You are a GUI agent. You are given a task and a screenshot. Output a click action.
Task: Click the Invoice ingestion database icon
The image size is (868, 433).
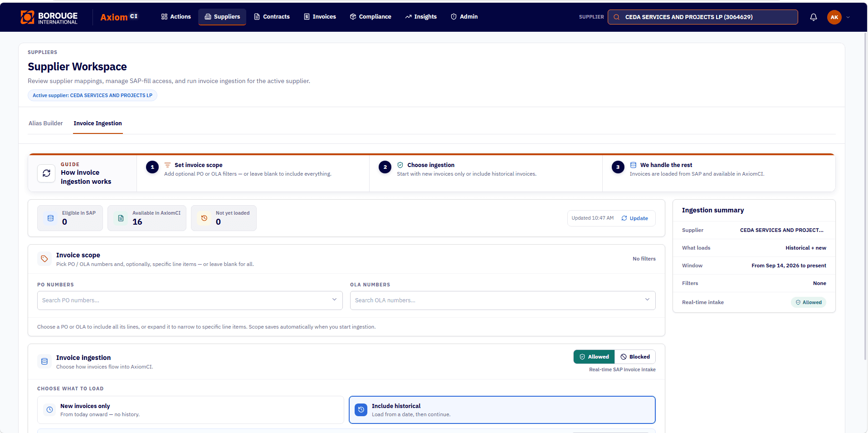44,361
